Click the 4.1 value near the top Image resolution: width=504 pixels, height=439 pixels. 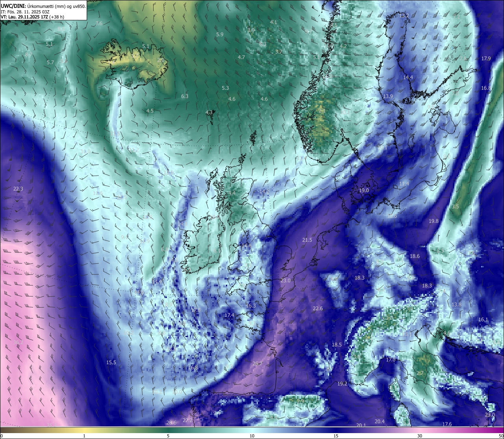pos(273,23)
